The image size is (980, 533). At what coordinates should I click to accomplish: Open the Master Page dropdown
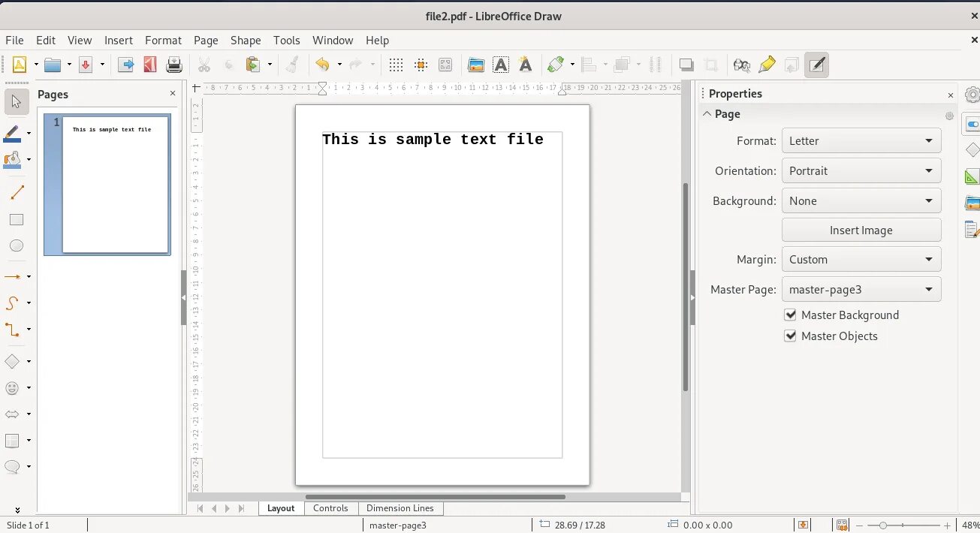[x=861, y=289]
